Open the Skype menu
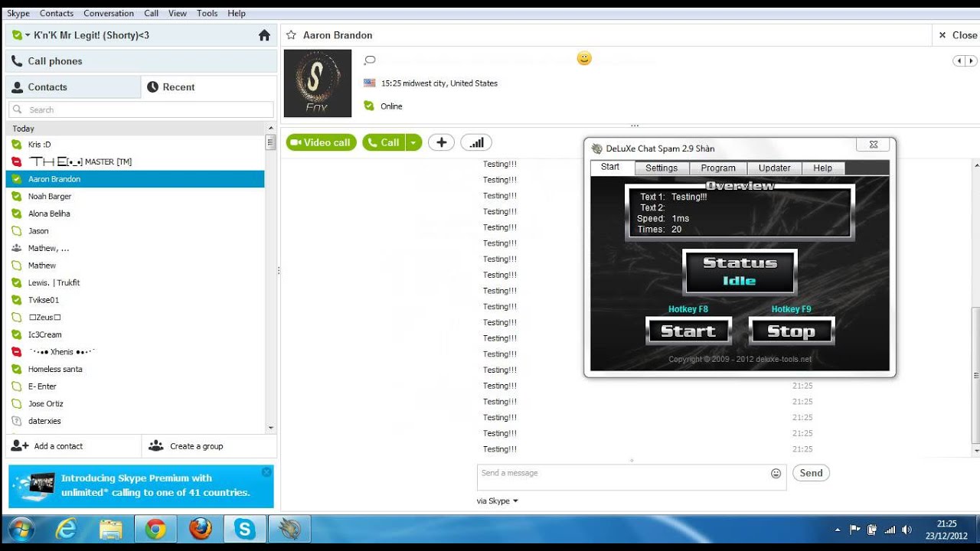Viewport: 980px width, 551px height. (18, 13)
